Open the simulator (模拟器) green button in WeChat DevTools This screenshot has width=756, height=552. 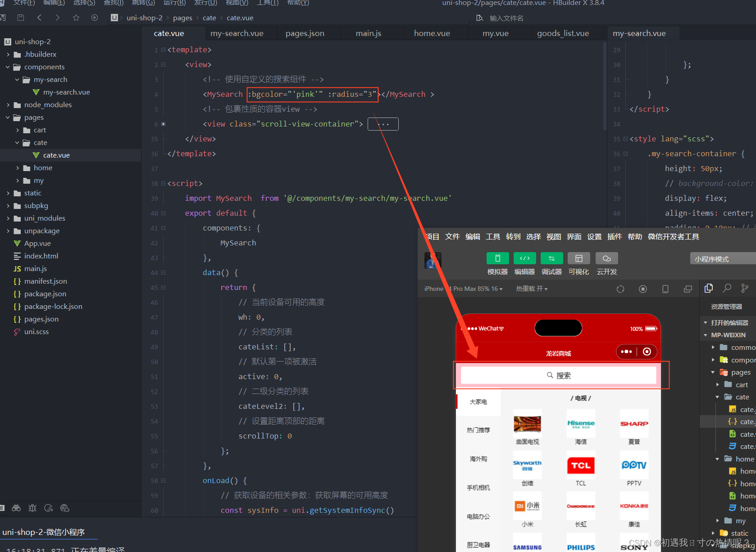497,258
